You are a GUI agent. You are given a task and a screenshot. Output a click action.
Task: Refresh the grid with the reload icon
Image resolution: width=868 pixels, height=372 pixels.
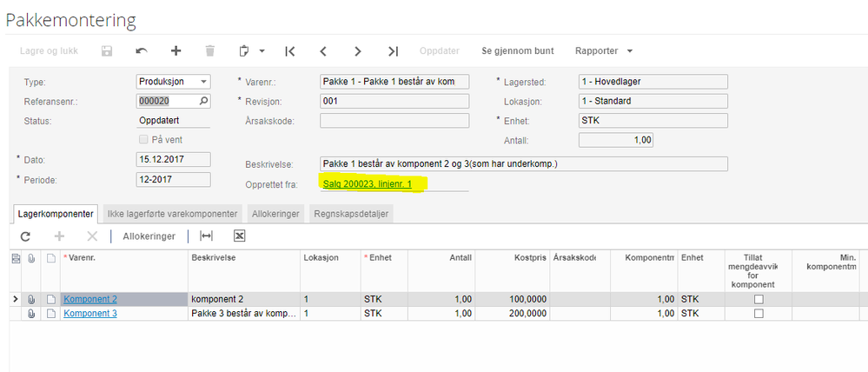[25, 236]
